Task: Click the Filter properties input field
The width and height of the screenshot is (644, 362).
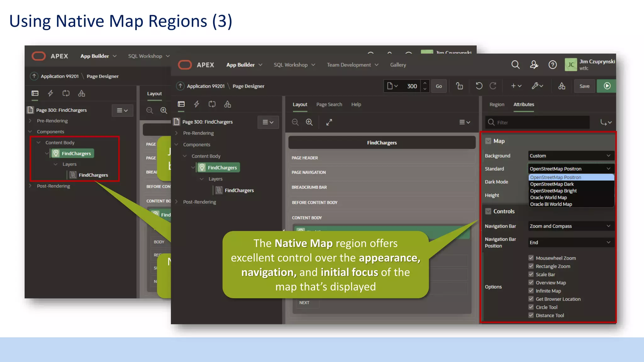Action: pyautogui.click(x=538, y=122)
